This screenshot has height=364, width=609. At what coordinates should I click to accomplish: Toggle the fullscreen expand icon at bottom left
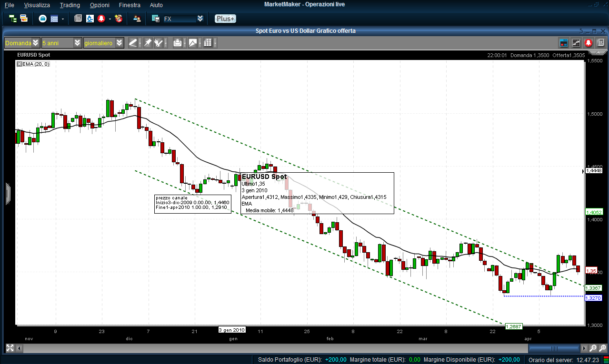(x=10, y=348)
